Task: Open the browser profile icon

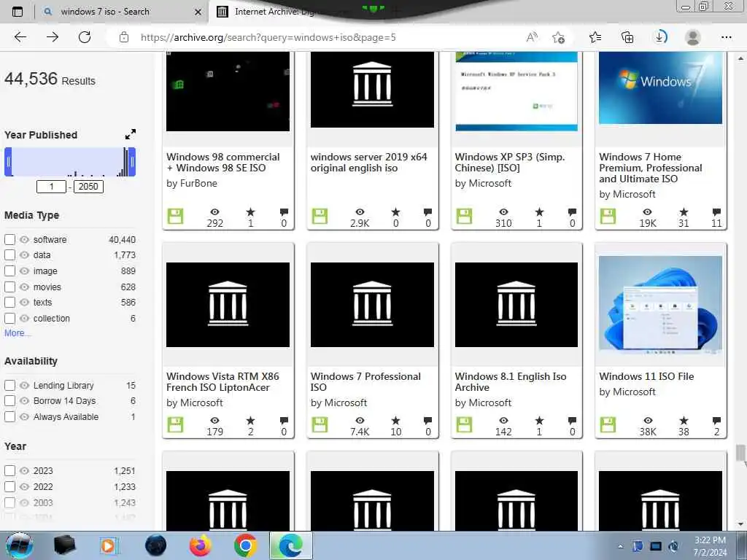Action: click(693, 37)
